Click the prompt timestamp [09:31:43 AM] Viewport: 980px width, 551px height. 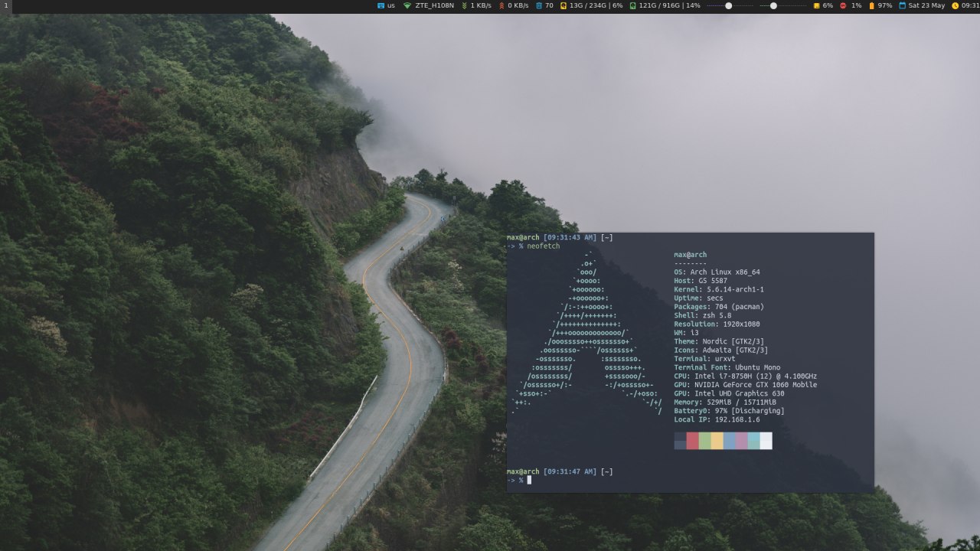point(570,237)
